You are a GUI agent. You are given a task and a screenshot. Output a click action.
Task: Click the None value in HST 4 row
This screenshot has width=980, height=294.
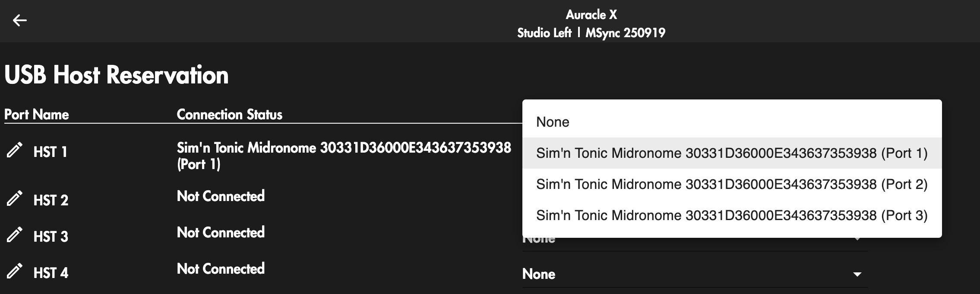539,274
